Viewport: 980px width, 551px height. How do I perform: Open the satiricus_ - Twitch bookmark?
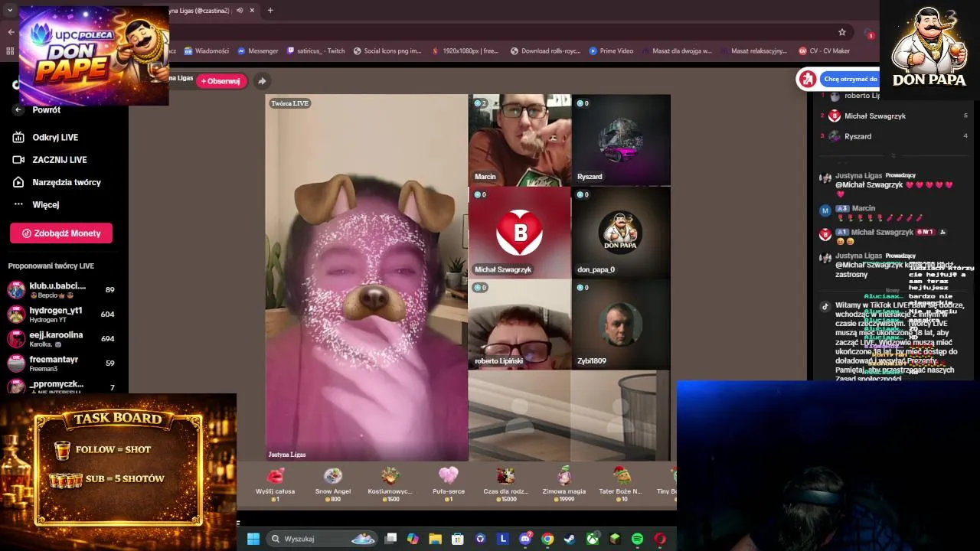coord(315,51)
